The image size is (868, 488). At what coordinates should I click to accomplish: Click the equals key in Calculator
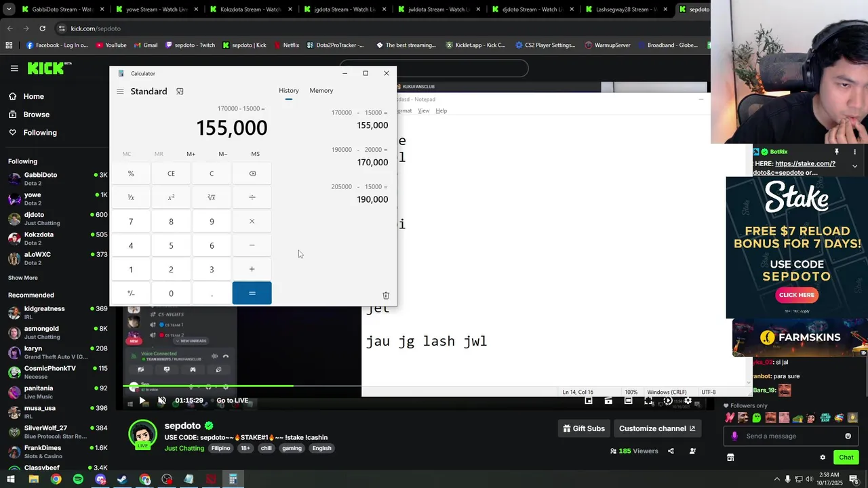pyautogui.click(x=252, y=293)
